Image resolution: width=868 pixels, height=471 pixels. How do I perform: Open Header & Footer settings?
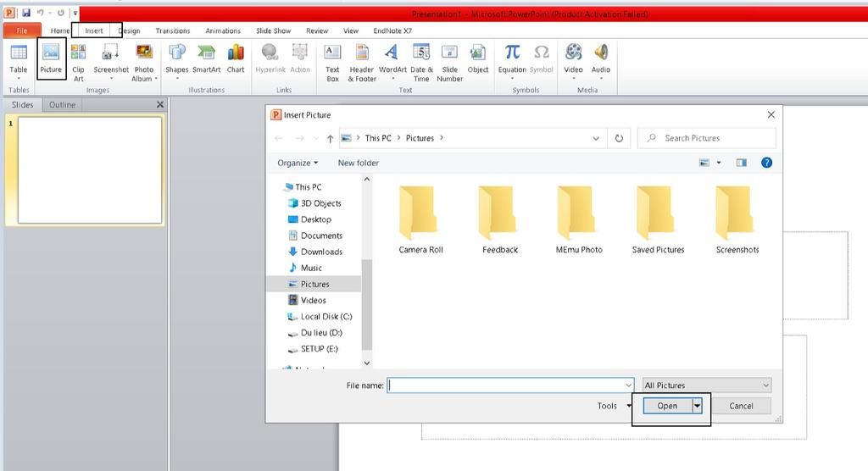coord(361,62)
